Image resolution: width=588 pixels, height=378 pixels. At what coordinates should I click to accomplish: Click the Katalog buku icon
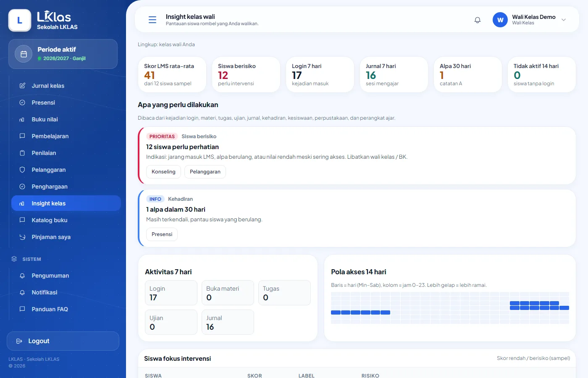pos(22,220)
